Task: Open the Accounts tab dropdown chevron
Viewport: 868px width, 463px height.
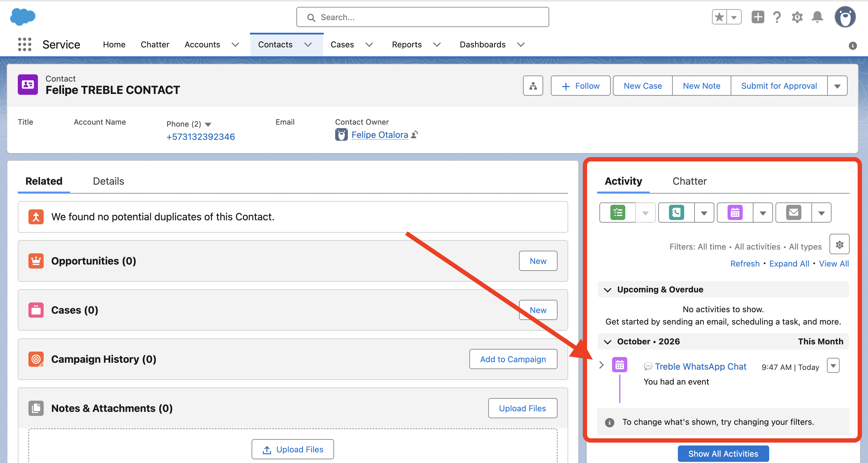Action: coord(236,45)
